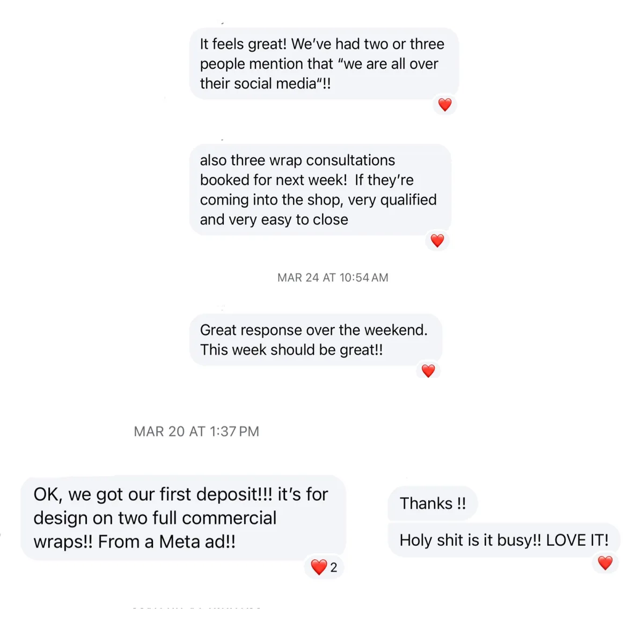Click the reaction count 2 beside heart
The image size is (644, 644).
(334, 567)
